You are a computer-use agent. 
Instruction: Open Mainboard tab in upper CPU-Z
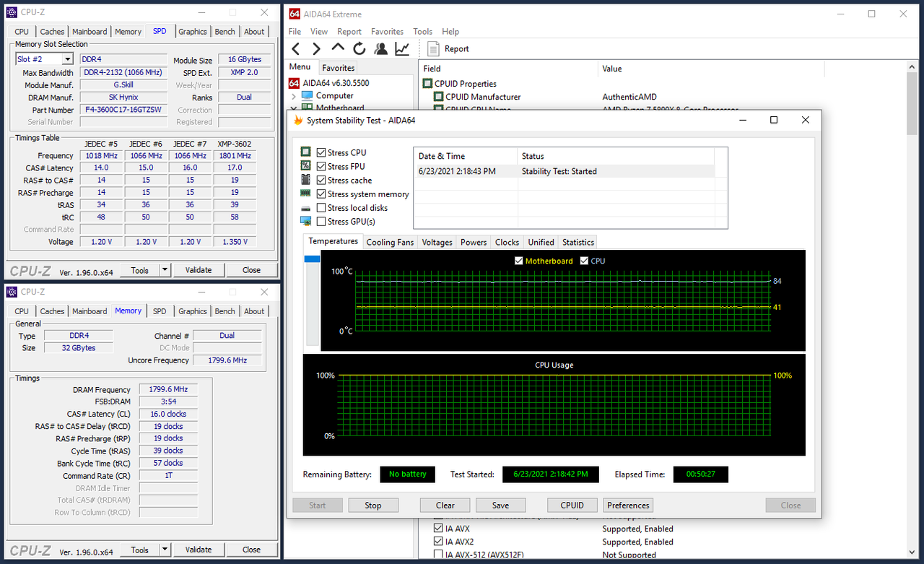coord(90,32)
